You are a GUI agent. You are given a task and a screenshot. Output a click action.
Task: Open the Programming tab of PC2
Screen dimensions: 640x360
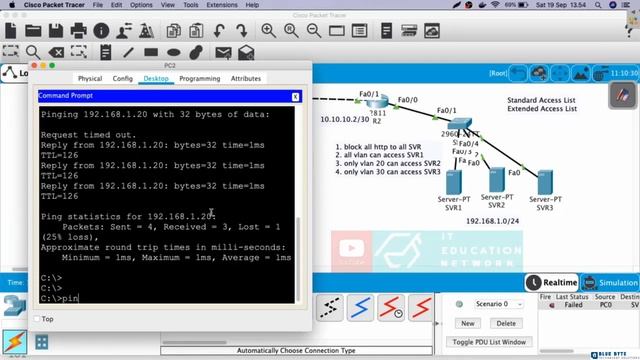click(200, 78)
